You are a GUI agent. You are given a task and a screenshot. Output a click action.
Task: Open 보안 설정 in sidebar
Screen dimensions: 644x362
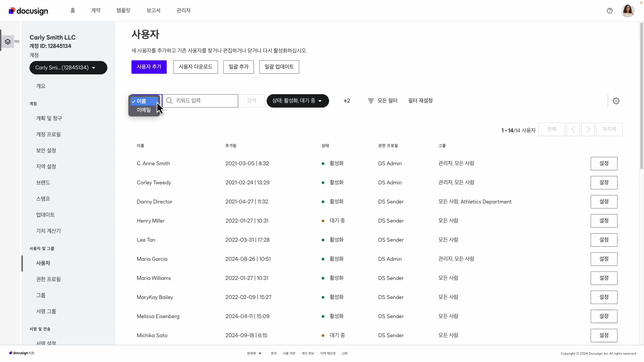[46, 150]
